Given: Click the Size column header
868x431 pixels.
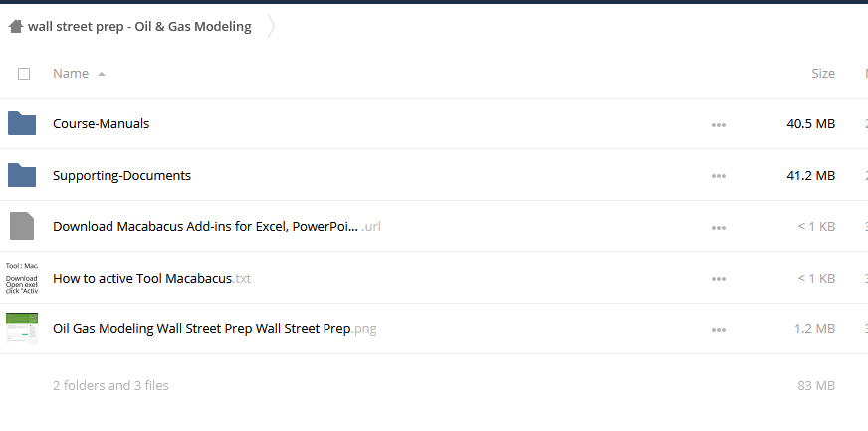Looking at the screenshot, I should 822,73.
